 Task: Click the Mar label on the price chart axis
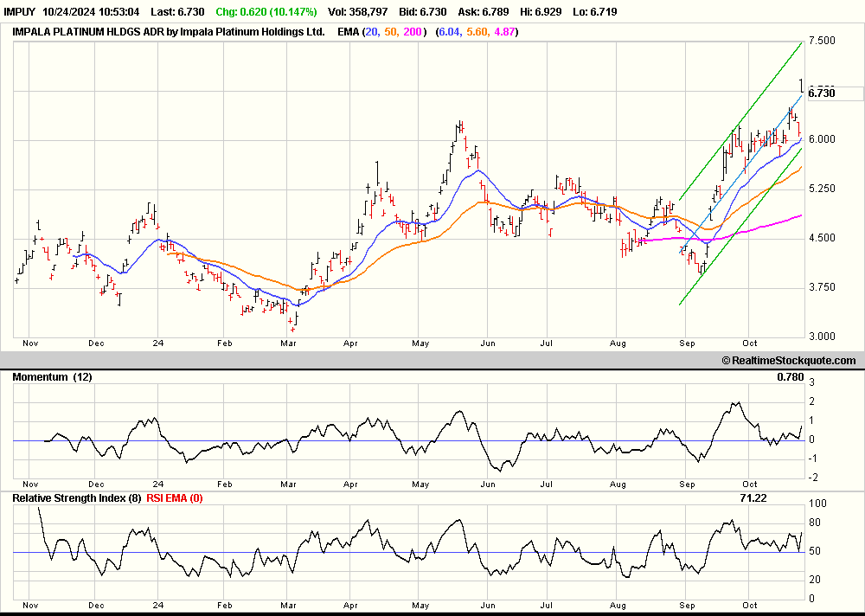[289, 343]
